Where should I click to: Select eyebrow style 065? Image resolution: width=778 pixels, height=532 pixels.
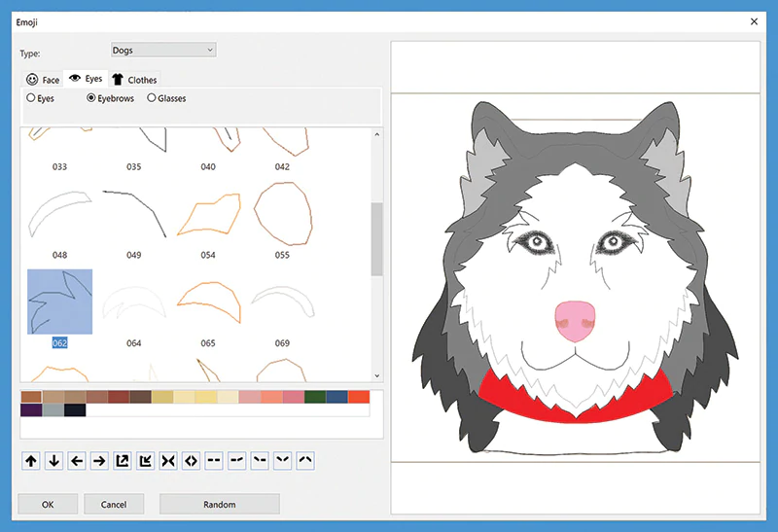(208, 307)
